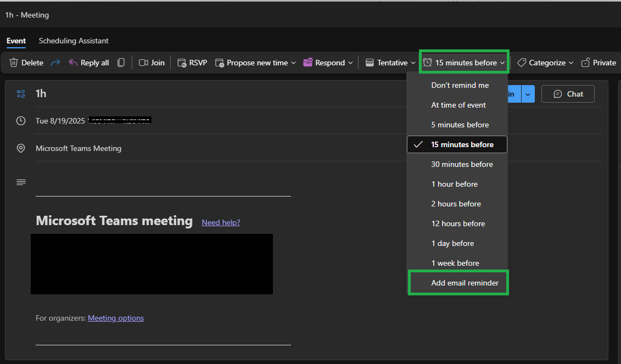Image resolution: width=621 pixels, height=364 pixels.
Task: Click the Reply all button
Action: [89, 63]
